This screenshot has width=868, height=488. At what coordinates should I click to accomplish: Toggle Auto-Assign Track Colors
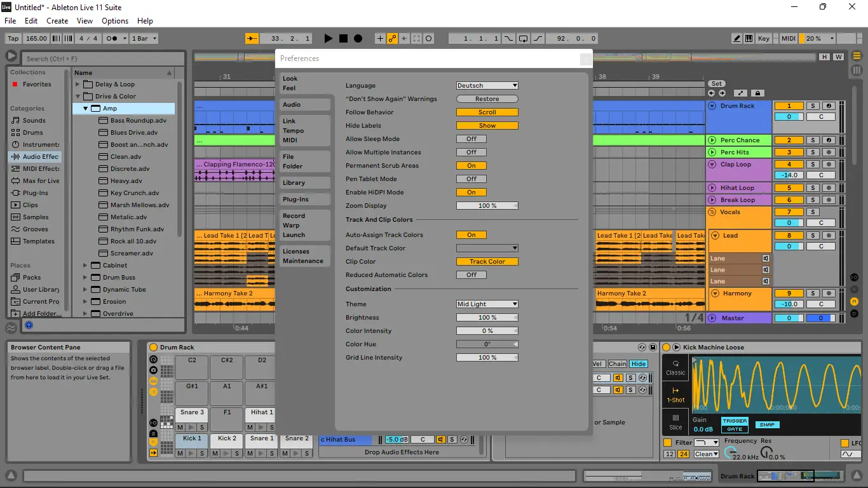point(471,235)
